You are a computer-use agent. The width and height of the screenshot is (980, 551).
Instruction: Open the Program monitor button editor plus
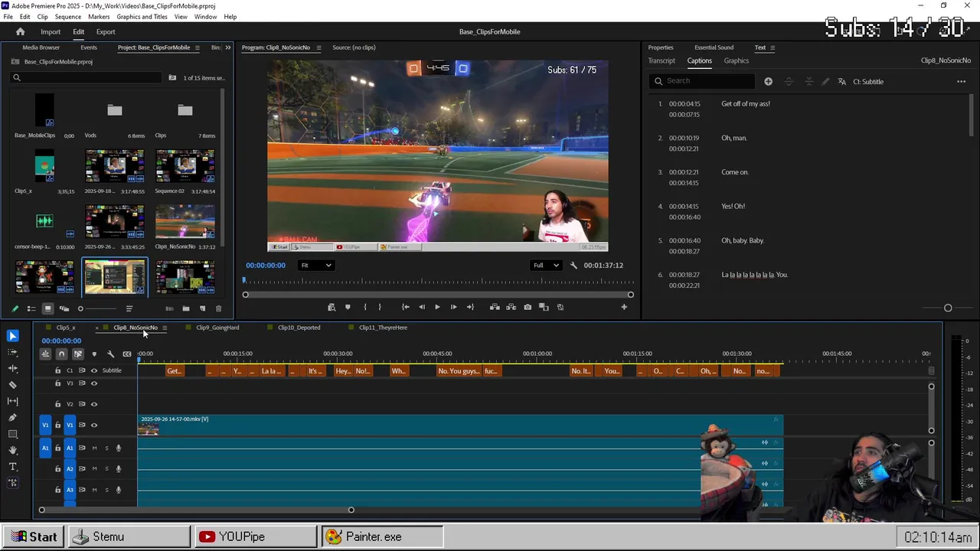624,307
